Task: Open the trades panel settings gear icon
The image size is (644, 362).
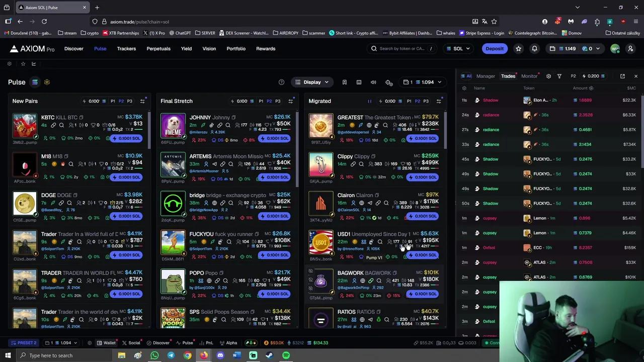Action: [548, 76]
